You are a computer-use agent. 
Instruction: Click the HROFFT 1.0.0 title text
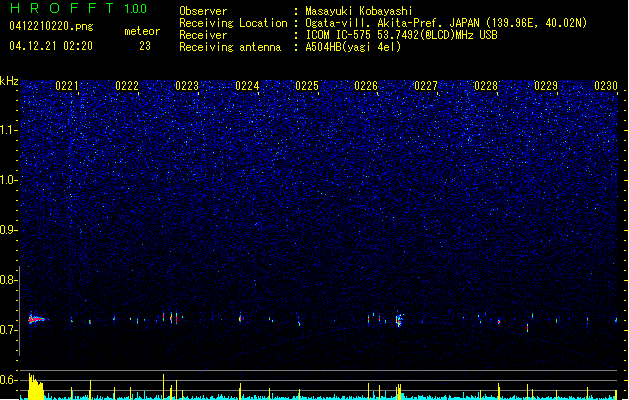click(78, 8)
